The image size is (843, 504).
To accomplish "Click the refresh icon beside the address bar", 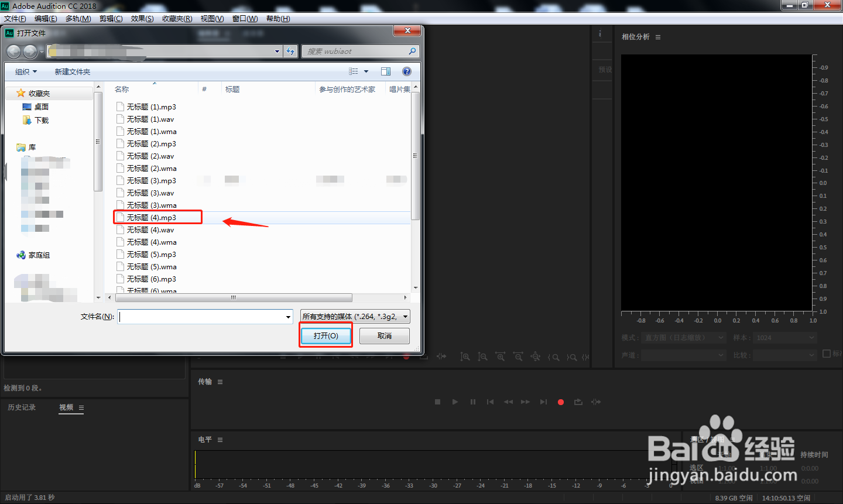I will pos(290,52).
